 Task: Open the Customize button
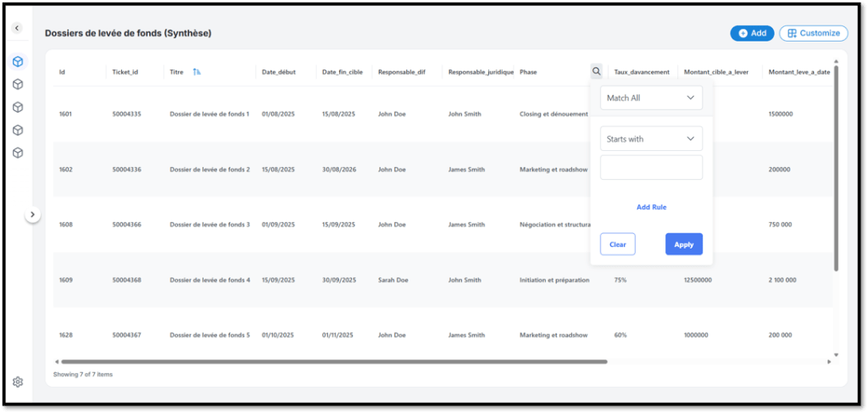coord(813,33)
